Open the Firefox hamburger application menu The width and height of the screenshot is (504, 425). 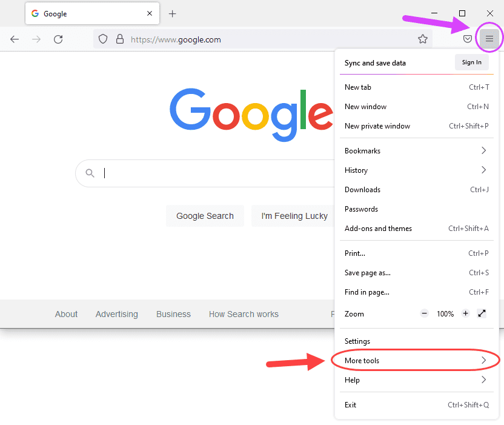coord(489,39)
